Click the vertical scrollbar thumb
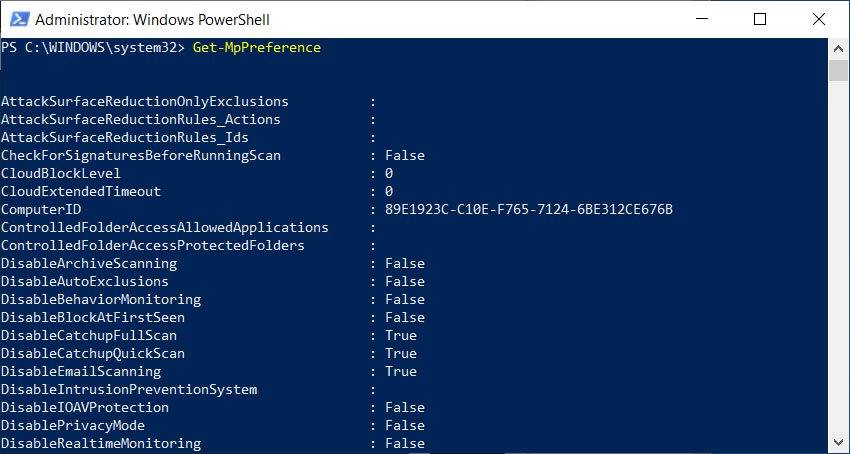Screen dimensions: 850x454 (839, 70)
